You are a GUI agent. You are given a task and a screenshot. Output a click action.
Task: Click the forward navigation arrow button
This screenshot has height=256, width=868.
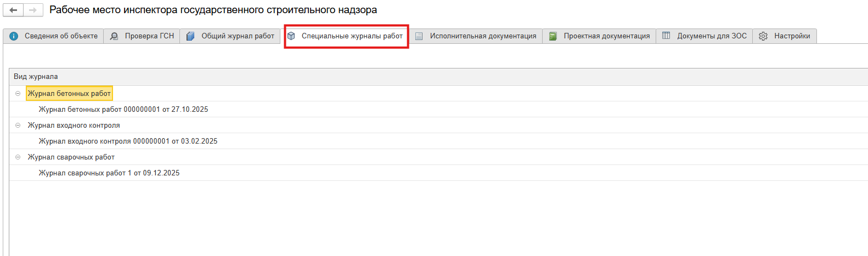(33, 10)
